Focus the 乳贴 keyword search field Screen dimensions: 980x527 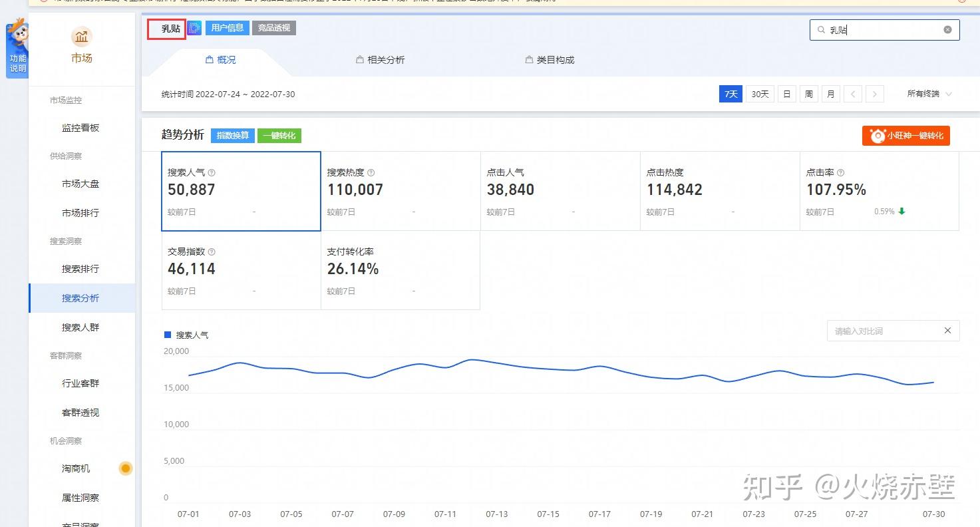(x=885, y=30)
